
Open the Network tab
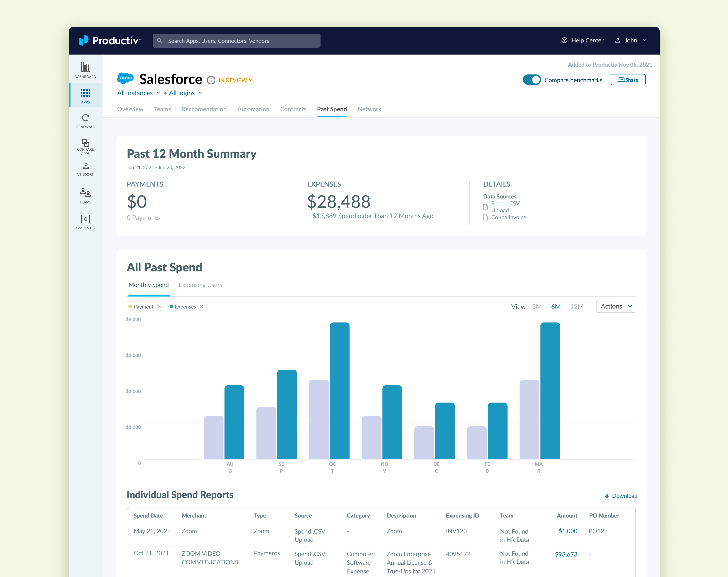click(370, 109)
